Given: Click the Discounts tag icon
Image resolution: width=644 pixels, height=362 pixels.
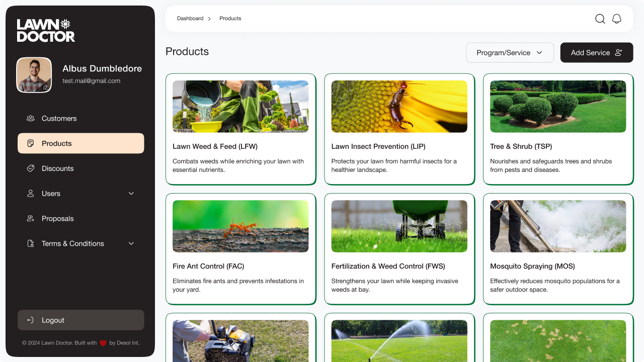Looking at the screenshot, I should click(x=31, y=168).
